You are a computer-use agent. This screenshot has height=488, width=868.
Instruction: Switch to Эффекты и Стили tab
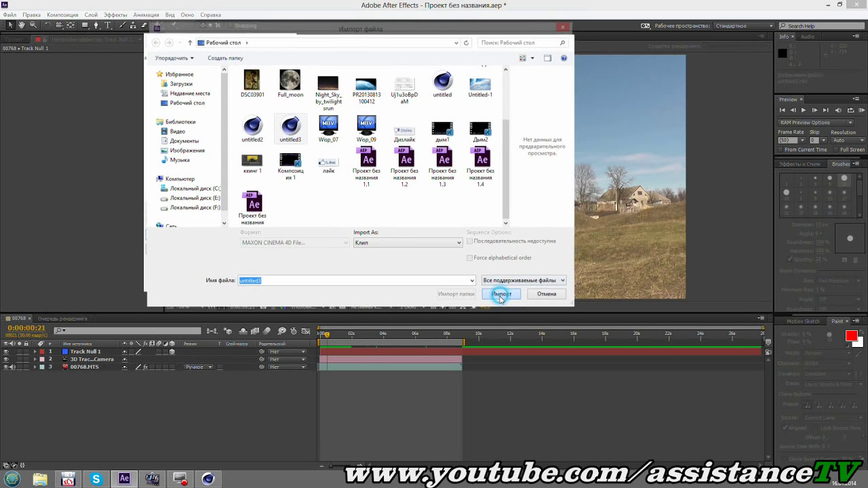coord(800,164)
